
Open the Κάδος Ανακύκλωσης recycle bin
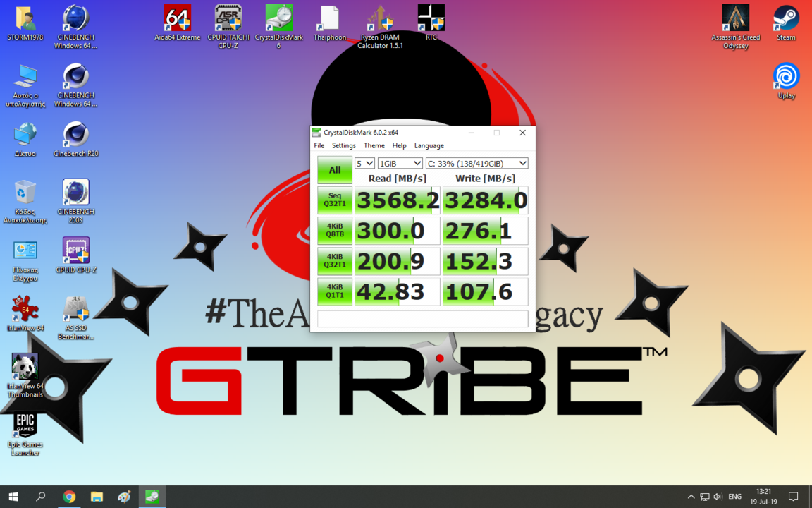point(25,201)
